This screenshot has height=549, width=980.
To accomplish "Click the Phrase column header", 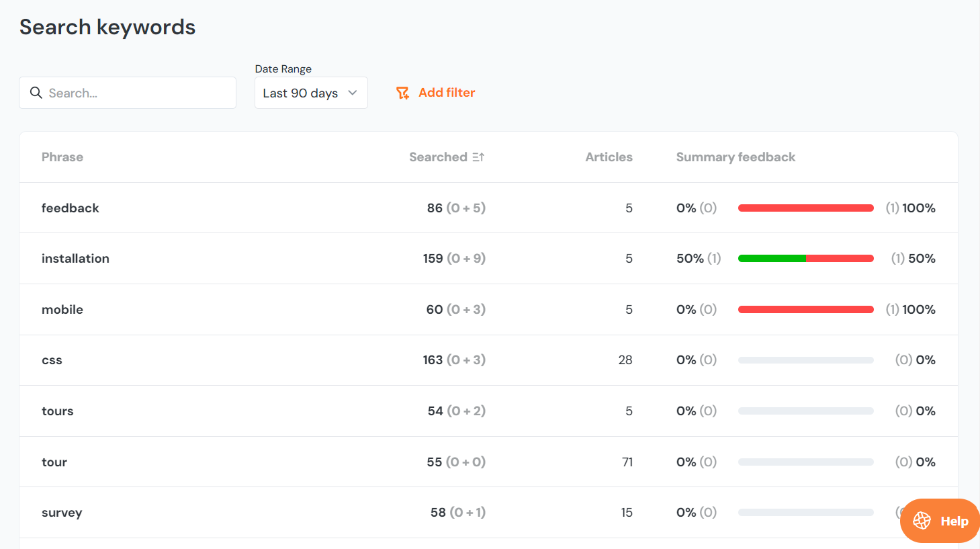I will (62, 157).
